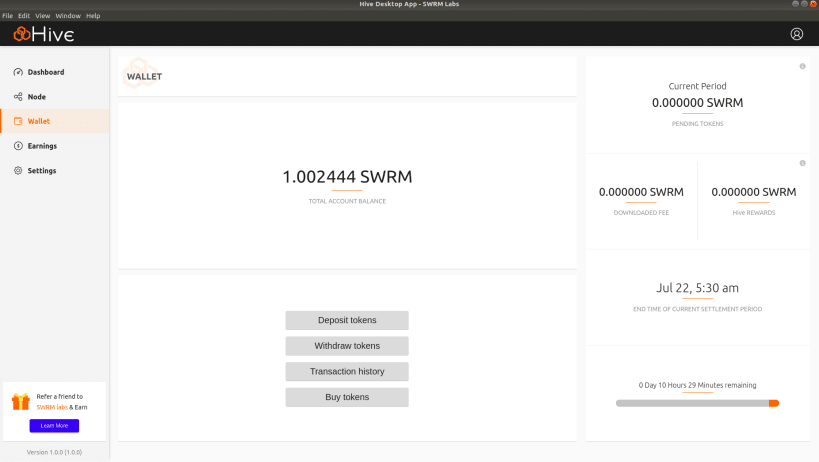Click the 0 Day 10 Hours remaining text
The image size is (819, 462).
[x=697, y=385]
